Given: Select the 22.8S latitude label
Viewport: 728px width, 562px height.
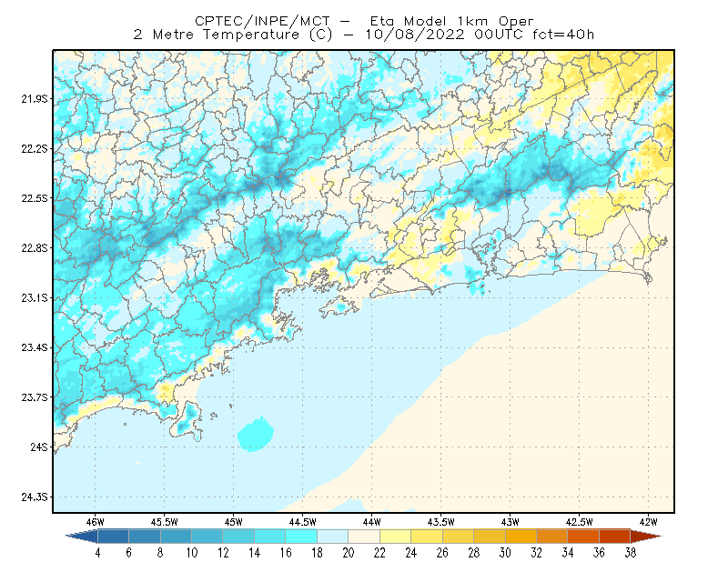Looking at the screenshot, I should 35,248.
